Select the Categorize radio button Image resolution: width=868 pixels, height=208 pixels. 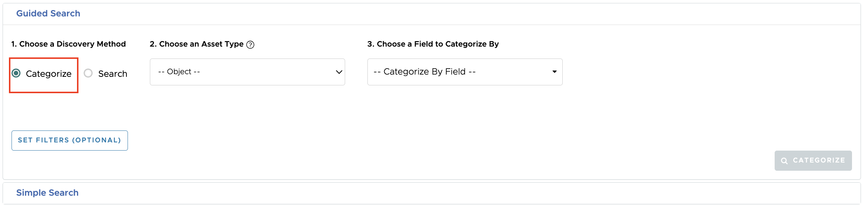(x=16, y=73)
